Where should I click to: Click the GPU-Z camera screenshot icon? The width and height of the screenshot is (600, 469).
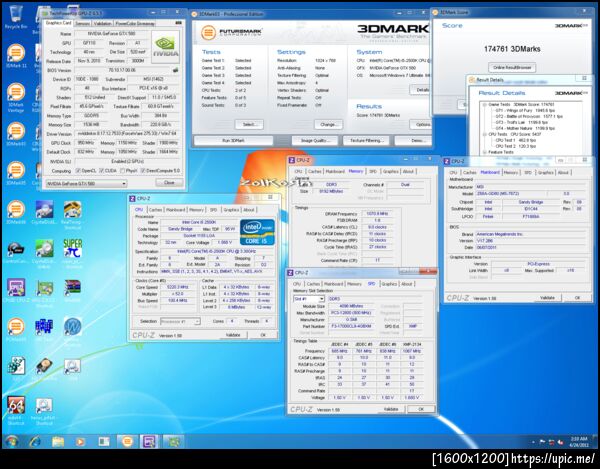click(x=178, y=23)
